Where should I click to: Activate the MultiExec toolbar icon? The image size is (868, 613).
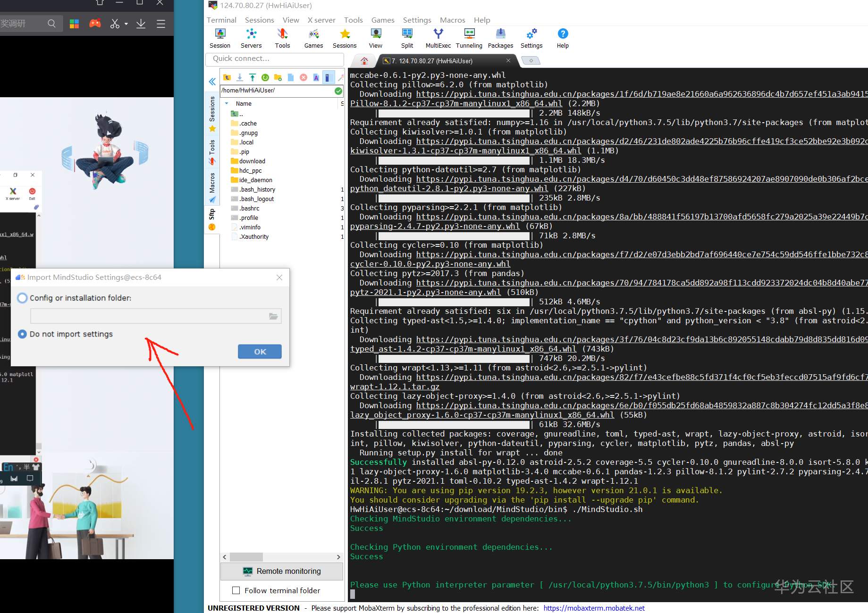click(x=438, y=38)
